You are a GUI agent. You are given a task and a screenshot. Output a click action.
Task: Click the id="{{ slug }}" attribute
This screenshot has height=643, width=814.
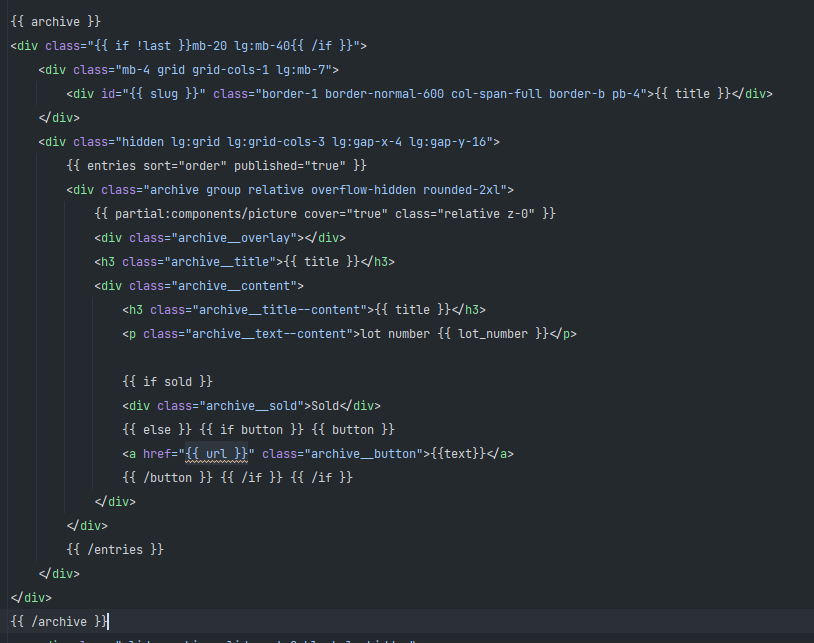[155, 93]
